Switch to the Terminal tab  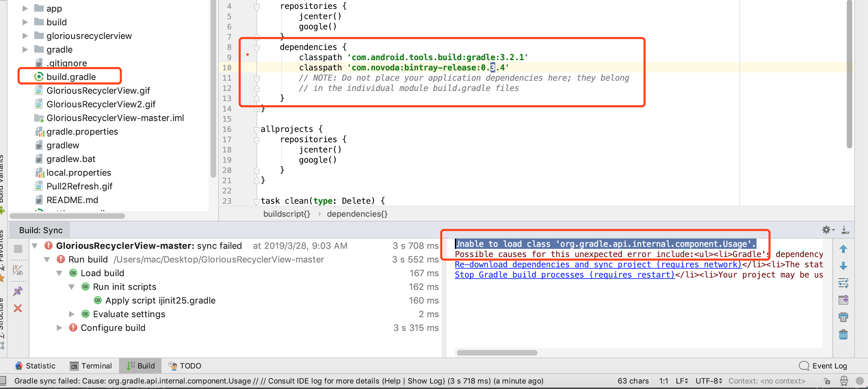coord(91,365)
